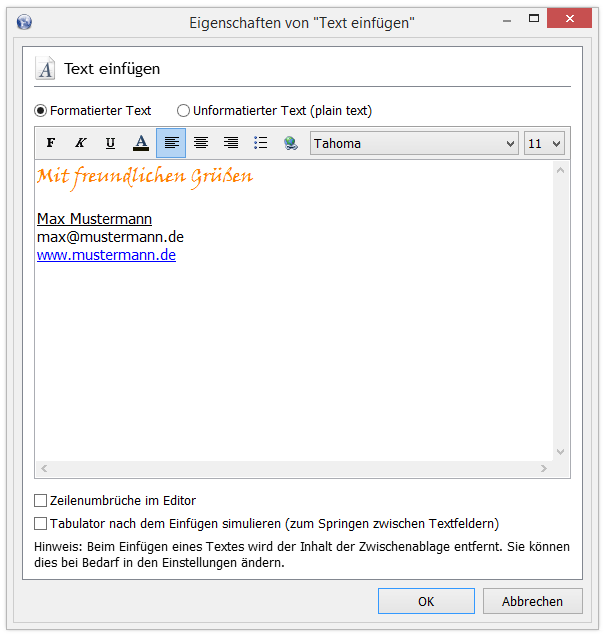Click the www.mustermann.de link
Viewport: 606px width, 638px height.
(106, 255)
